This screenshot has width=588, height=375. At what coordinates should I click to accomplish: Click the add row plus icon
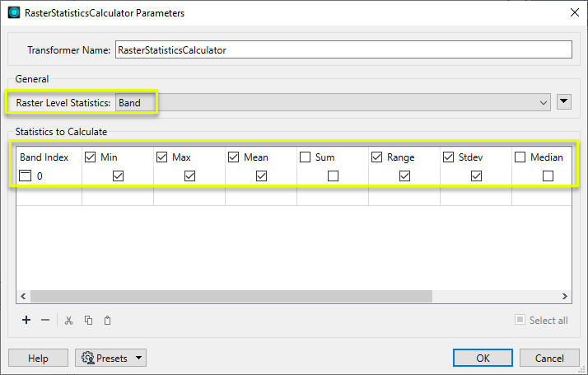pyautogui.click(x=26, y=320)
